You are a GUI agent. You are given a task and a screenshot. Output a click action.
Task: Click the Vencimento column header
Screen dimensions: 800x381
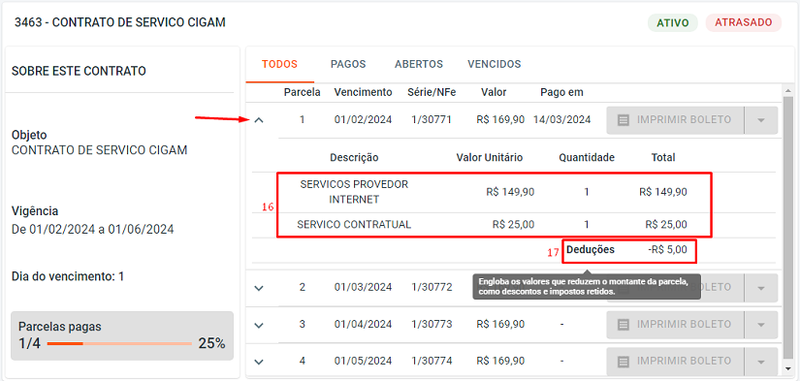point(363,92)
